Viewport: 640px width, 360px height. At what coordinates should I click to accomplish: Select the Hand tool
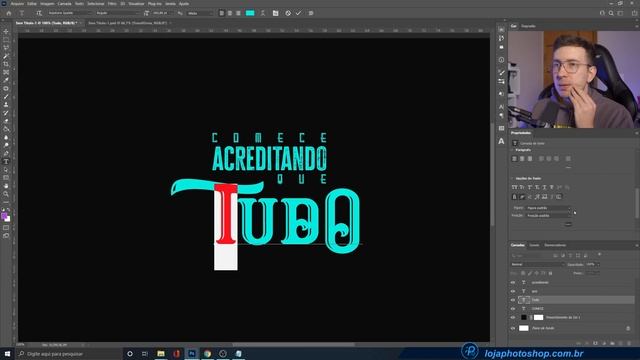[6, 186]
